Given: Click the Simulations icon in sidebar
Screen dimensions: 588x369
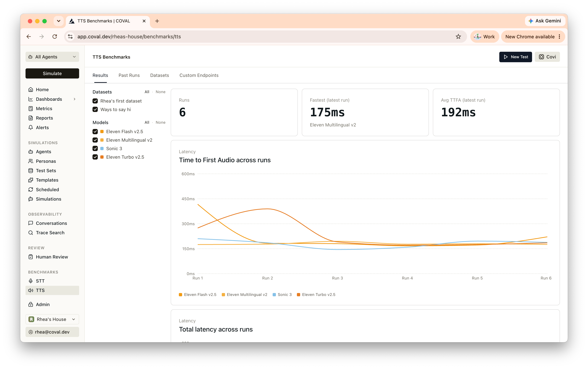Looking at the screenshot, I should [x=31, y=199].
